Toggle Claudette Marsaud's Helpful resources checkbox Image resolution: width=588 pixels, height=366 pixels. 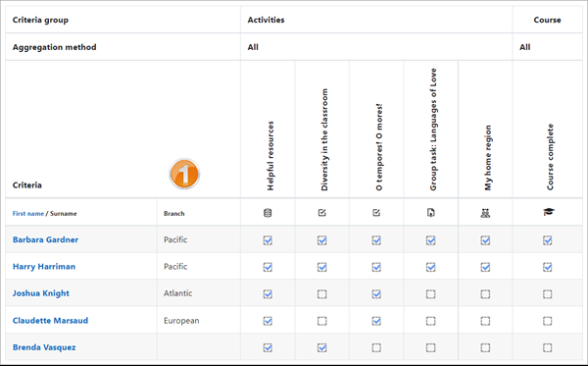click(x=268, y=321)
